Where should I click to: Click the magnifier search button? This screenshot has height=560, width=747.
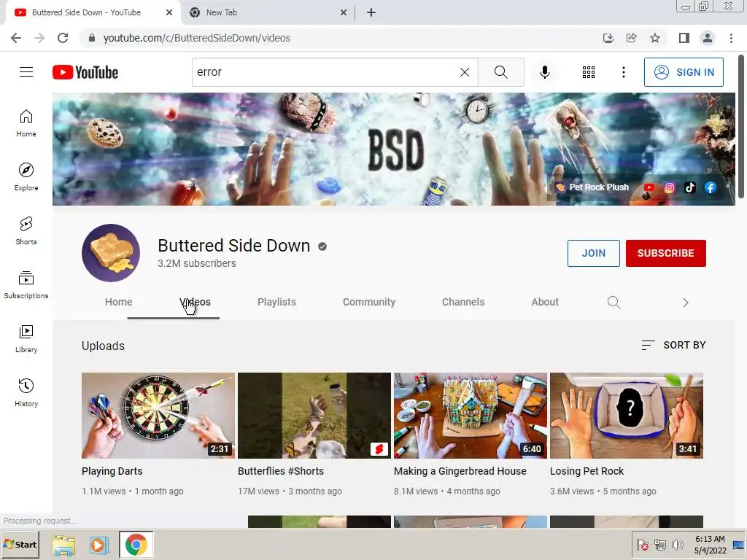500,72
